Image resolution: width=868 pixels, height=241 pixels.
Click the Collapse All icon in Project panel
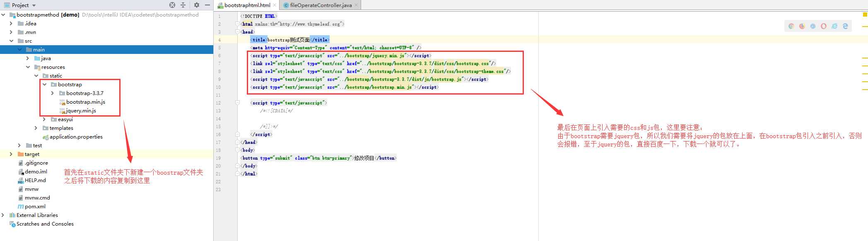point(183,5)
